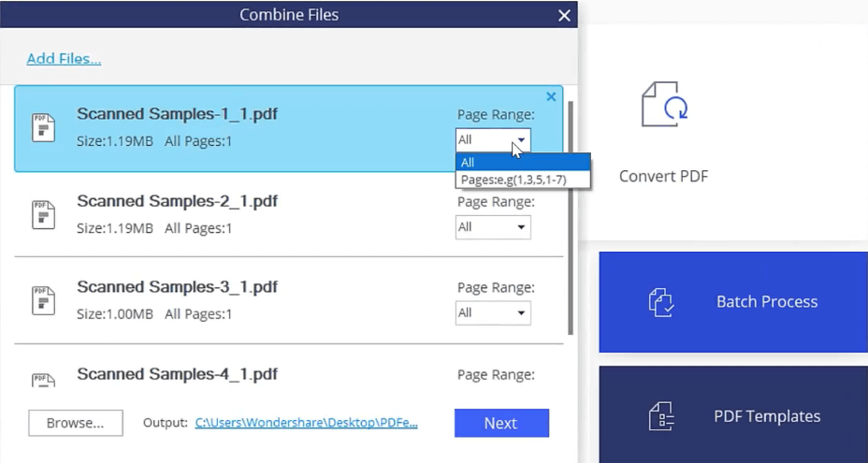This screenshot has height=463, width=868.
Task: Select the Scanned Samples-3_1.pdf file name
Action: [x=177, y=287]
